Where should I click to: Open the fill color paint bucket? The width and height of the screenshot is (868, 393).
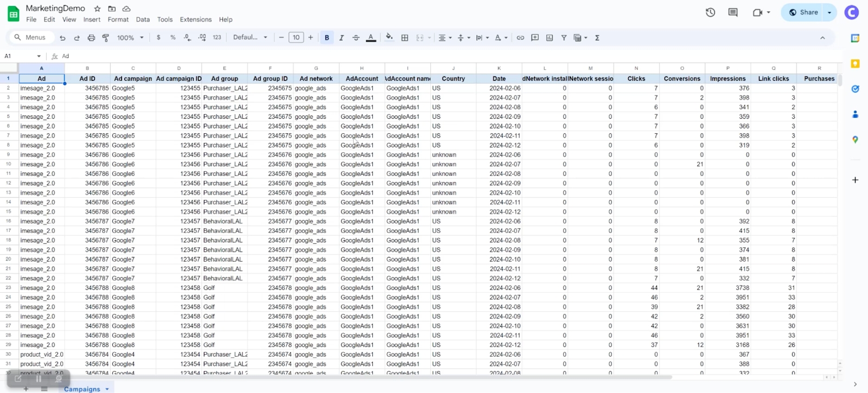tap(389, 38)
